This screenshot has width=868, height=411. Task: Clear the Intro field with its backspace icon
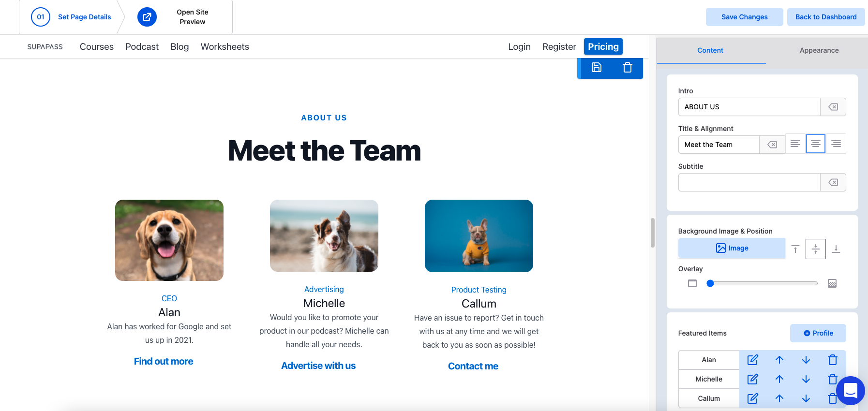click(833, 107)
